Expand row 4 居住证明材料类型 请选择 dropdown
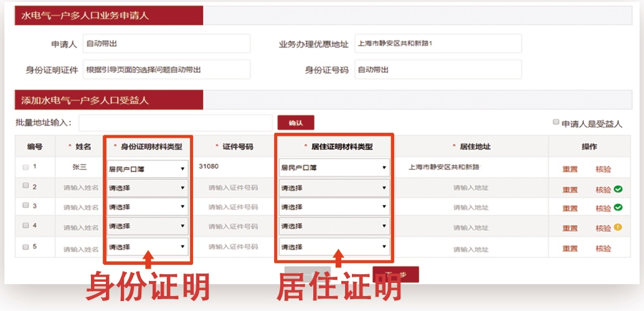Screen dimensions: 644x311 [x=334, y=226]
